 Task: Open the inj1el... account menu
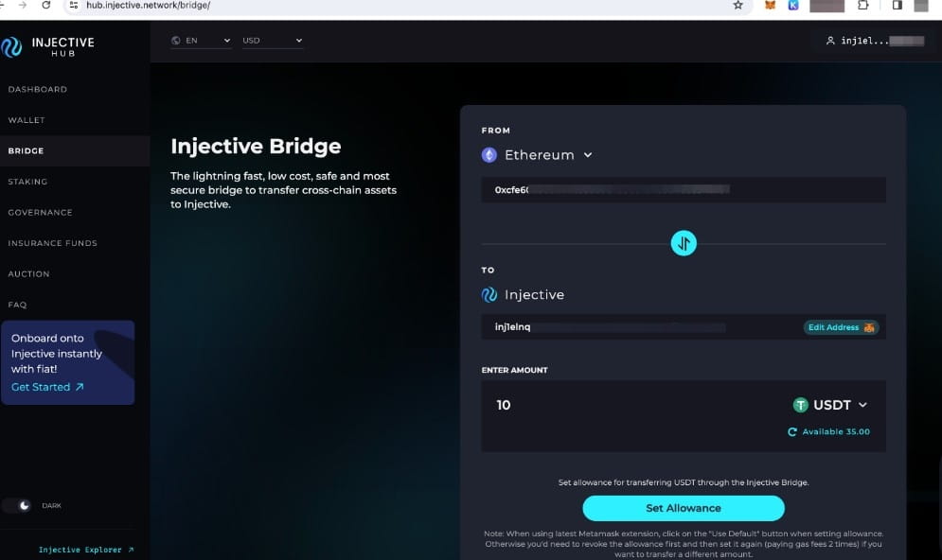876,41
